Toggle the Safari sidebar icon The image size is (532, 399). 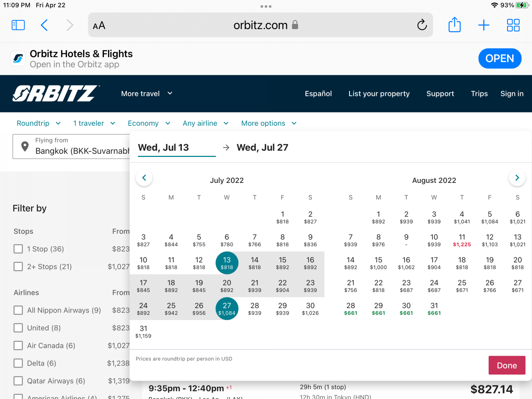click(18, 25)
